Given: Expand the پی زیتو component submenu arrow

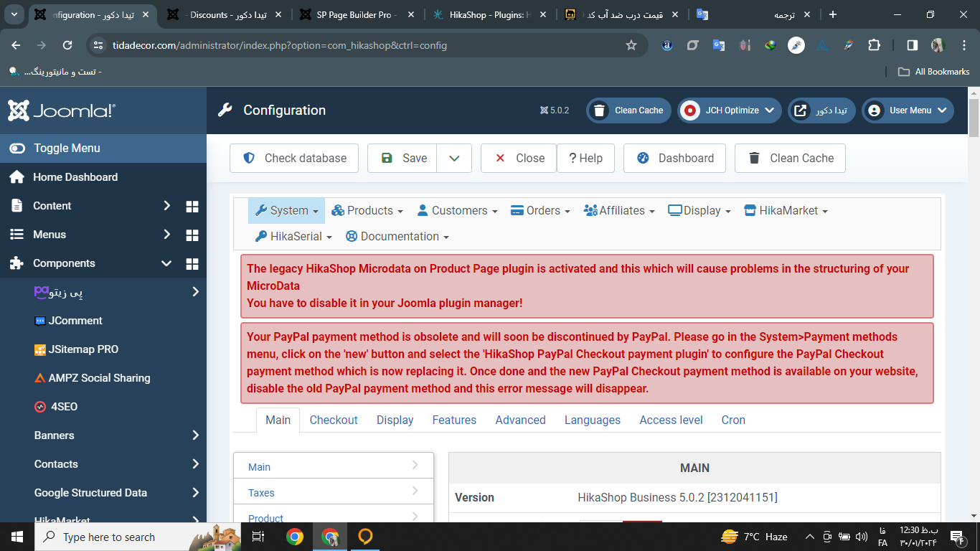Looking at the screenshot, I should [195, 292].
